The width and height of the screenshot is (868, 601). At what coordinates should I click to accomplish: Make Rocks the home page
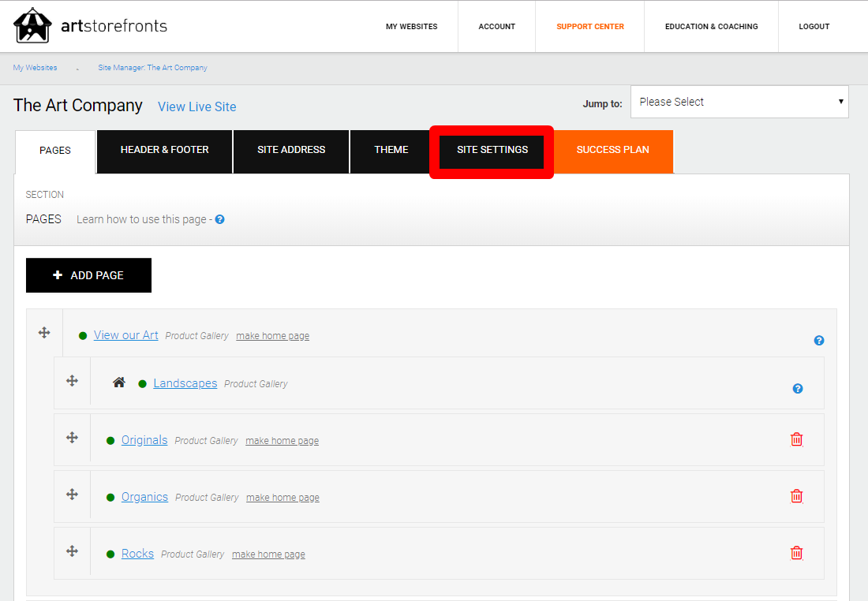click(268, 554)
